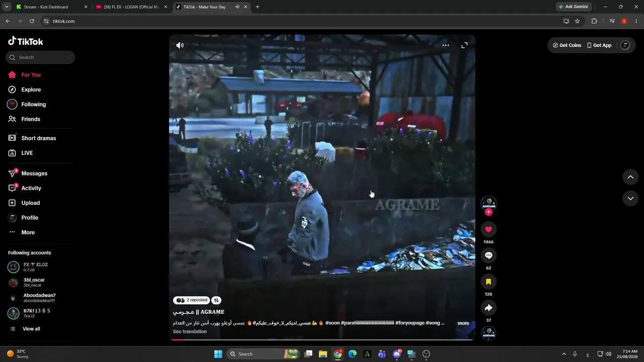The height and width of the screenshot is (362, 644).
Task: Open the sound disc thumbnail
Action: pyautogui.click(x=489, y=333)
